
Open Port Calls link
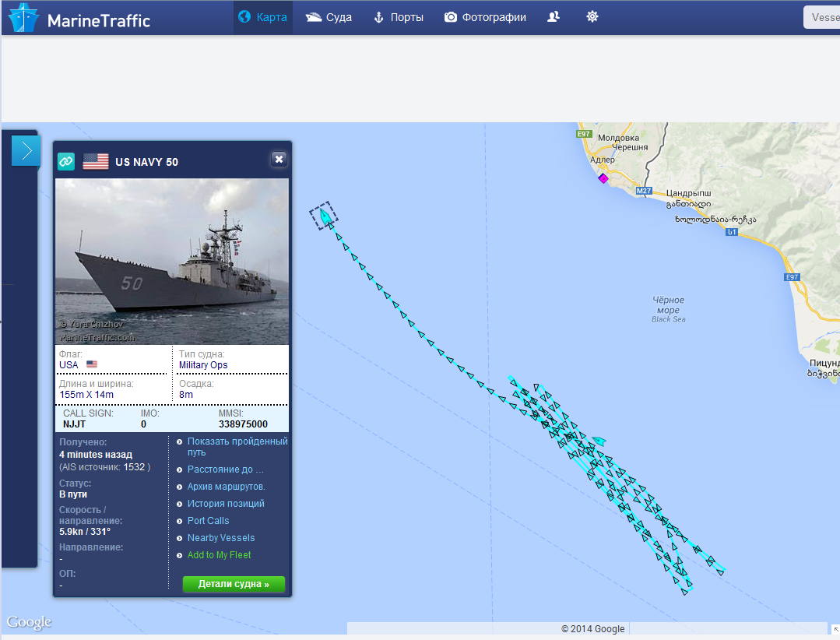pos(208,521)
